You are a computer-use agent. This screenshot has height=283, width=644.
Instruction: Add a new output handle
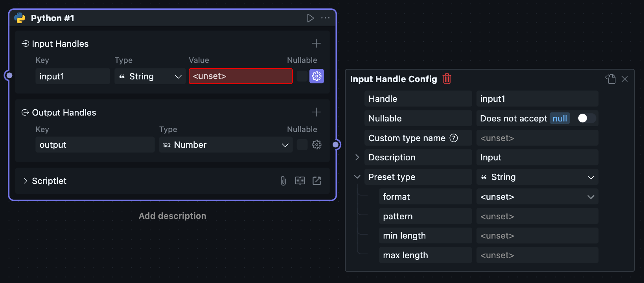coord(316,112)
